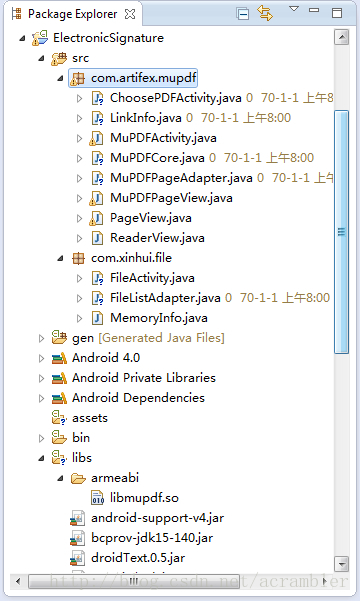Expand FileActivity.java node
The image size is (360, 601).
pos(79,278)
